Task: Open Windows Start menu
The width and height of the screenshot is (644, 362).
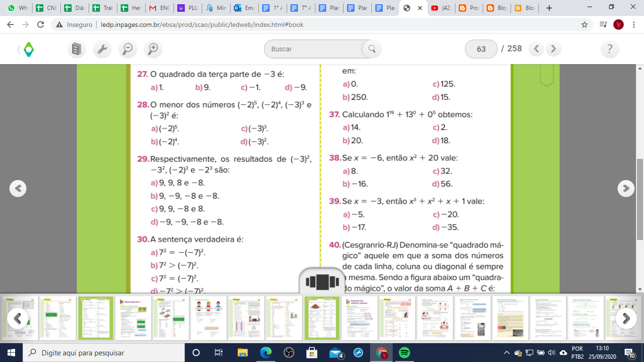Action: click(x=11, y=353)
